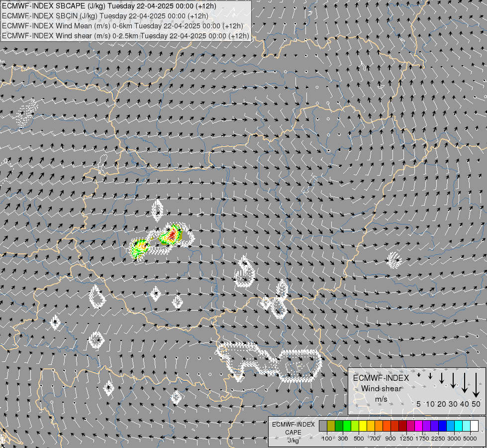Click the 'Wind shear' legend label
The image size is (487, 448).
click(381, 388)
